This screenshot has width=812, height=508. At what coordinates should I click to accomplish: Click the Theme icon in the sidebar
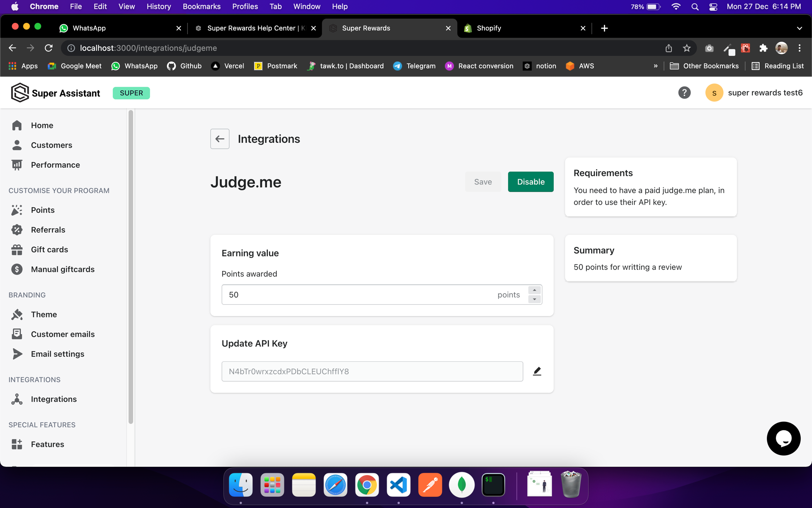(x=17, y=314)
